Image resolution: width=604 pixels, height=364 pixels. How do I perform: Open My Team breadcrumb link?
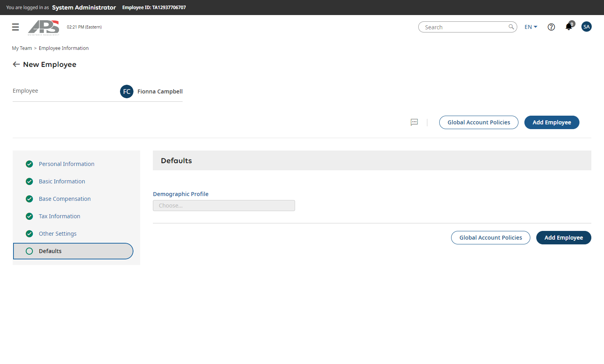pyautogui.click(x=22, y=48)
